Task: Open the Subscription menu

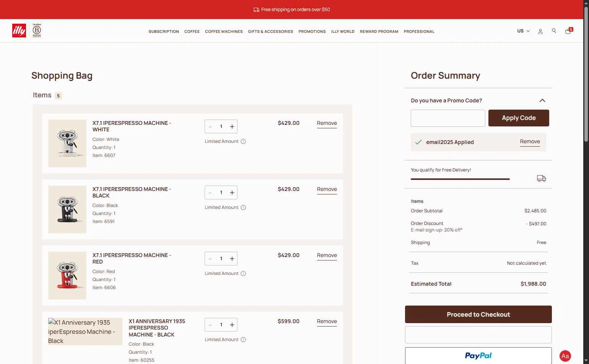Action: click(x=164, y=32)
